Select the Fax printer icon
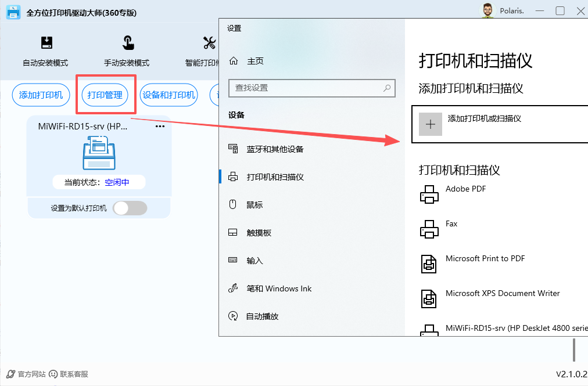The height and width of the screenshot is (386, 588). (x=429, y=229)
